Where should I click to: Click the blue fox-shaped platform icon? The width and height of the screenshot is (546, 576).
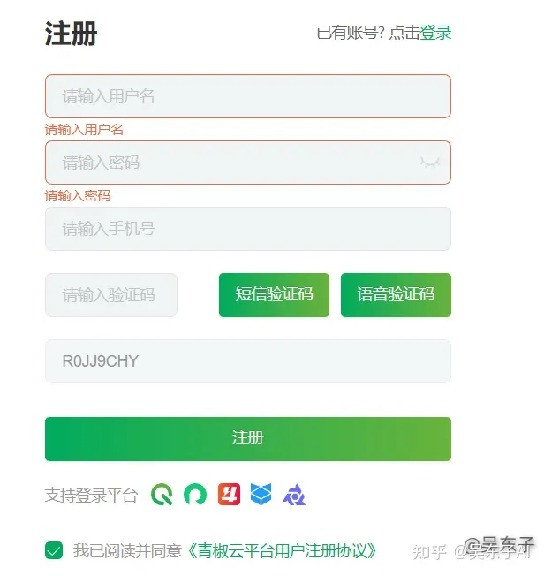pyautogui.click(x=261, y=494)
